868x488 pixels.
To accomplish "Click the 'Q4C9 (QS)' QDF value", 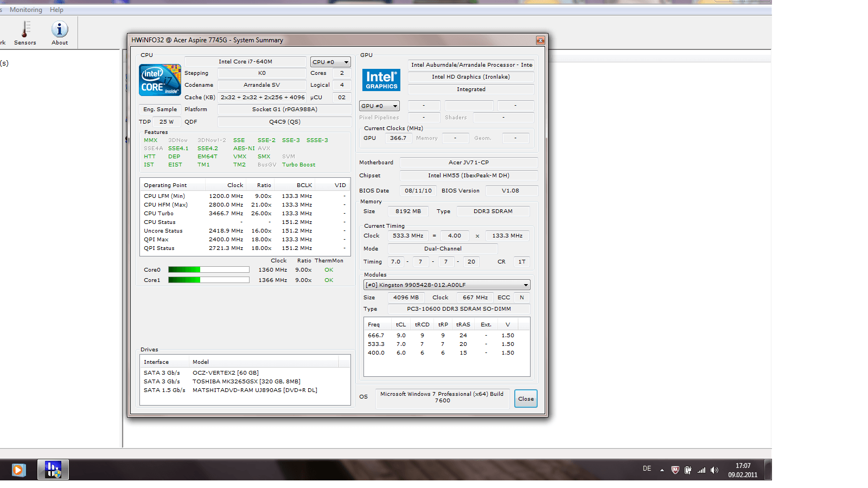I will pos(284,122).
